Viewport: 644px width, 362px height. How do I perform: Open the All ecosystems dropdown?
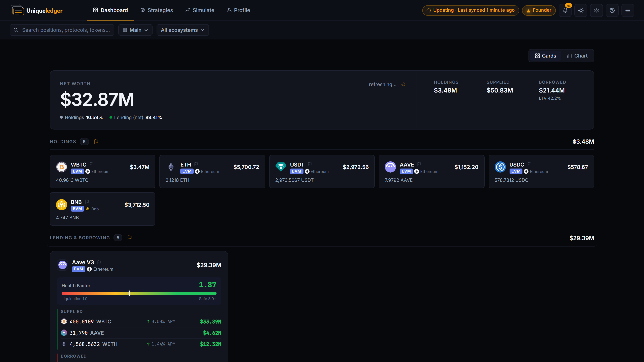183,30
